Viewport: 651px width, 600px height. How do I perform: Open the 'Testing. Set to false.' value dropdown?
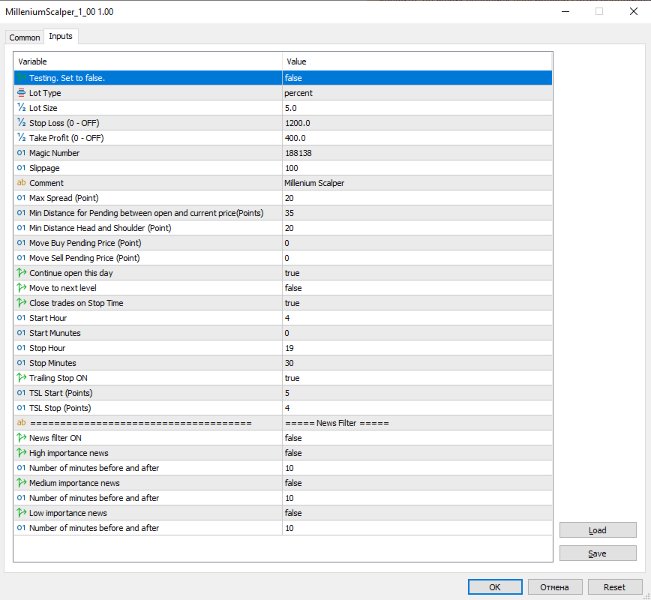coord(418,78)
